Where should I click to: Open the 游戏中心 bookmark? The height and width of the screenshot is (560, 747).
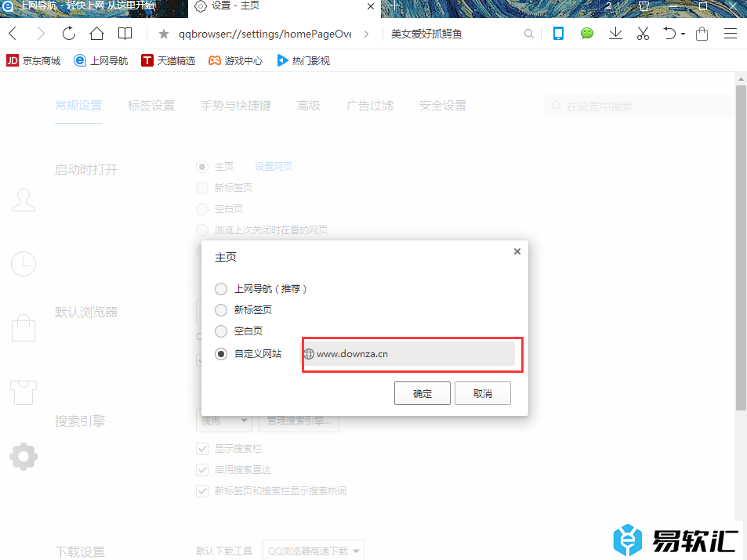[236, 60]
